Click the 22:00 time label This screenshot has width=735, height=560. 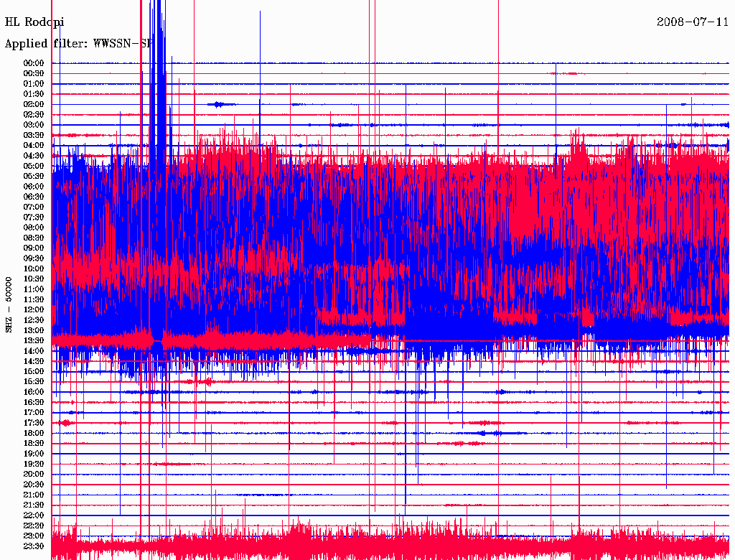(34, 515)
